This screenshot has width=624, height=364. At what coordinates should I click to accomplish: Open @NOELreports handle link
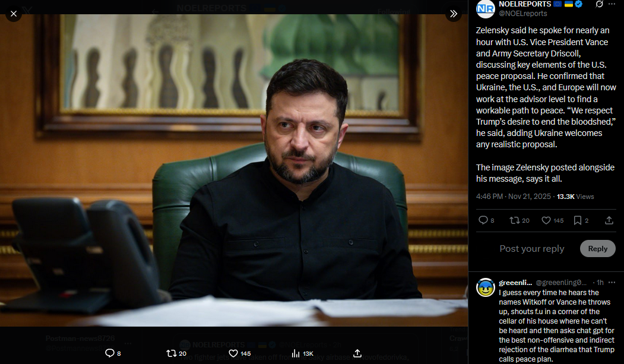pos(523,14)
